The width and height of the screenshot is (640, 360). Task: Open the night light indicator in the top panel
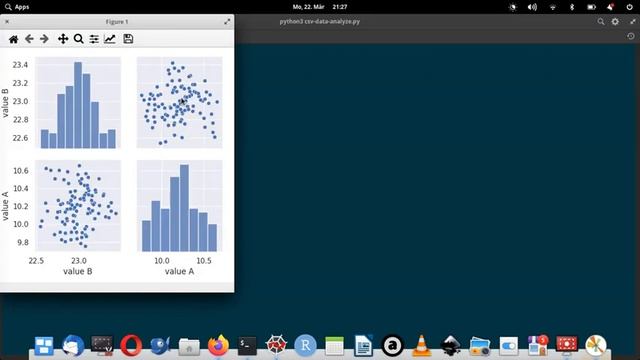513,7
